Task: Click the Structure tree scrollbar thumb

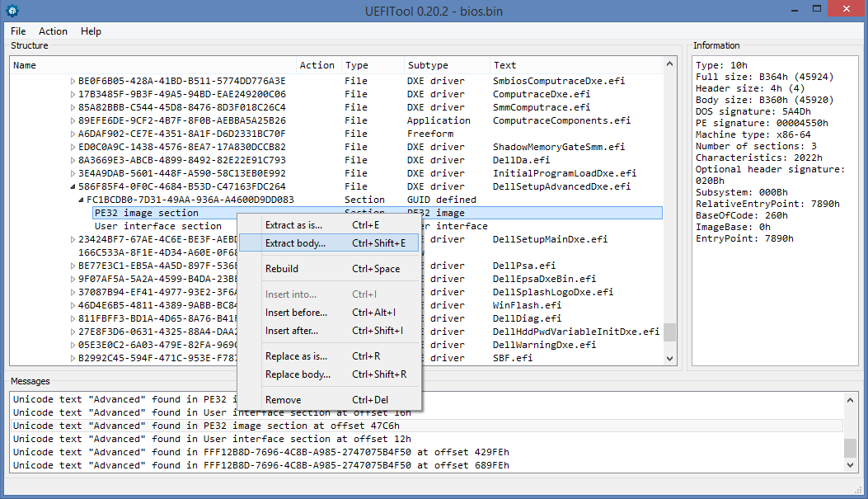Action: (670, 332)
